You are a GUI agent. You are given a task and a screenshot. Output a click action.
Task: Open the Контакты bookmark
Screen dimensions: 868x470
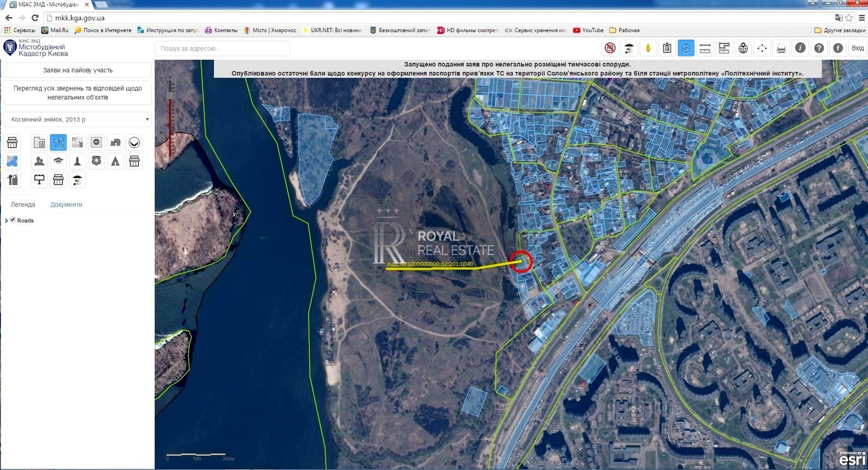coord(221,30)
